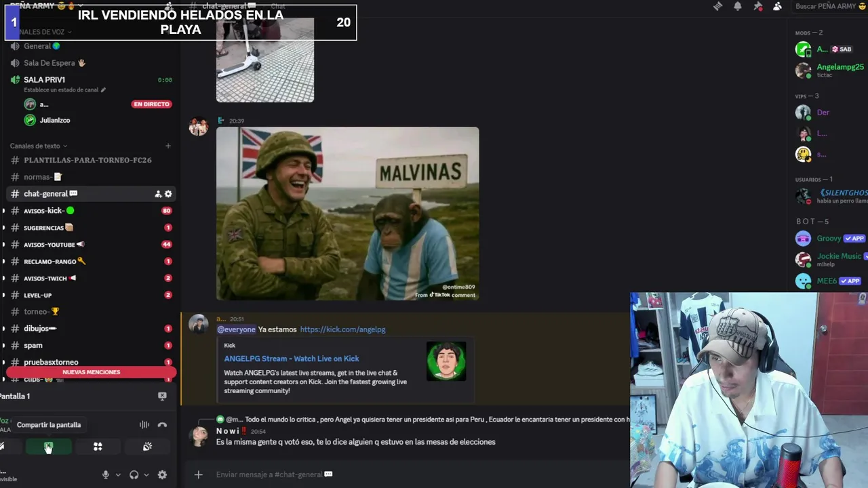Open ANGELPG Stream - Watch Live on Kick
Image resolution: width=868 pixels, height=488 pixels.
pyautogui.click(x=292, y=359)
